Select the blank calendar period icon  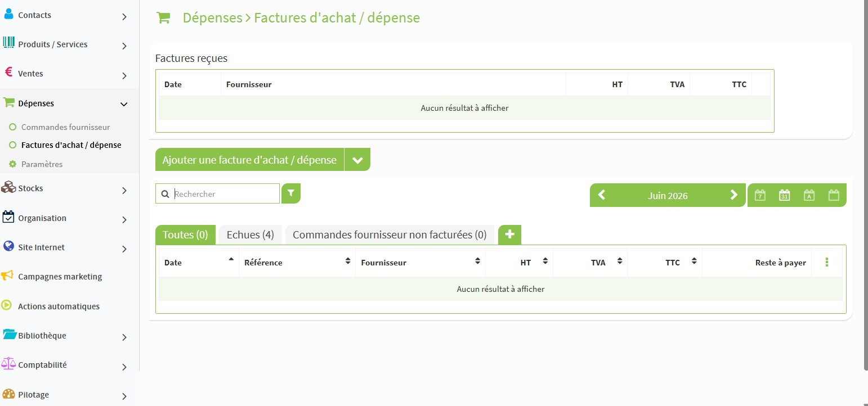point(834,195)
